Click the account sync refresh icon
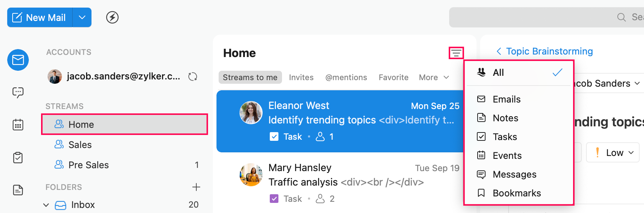This screenshot has width=644, height=213. (x=193, y=77)
